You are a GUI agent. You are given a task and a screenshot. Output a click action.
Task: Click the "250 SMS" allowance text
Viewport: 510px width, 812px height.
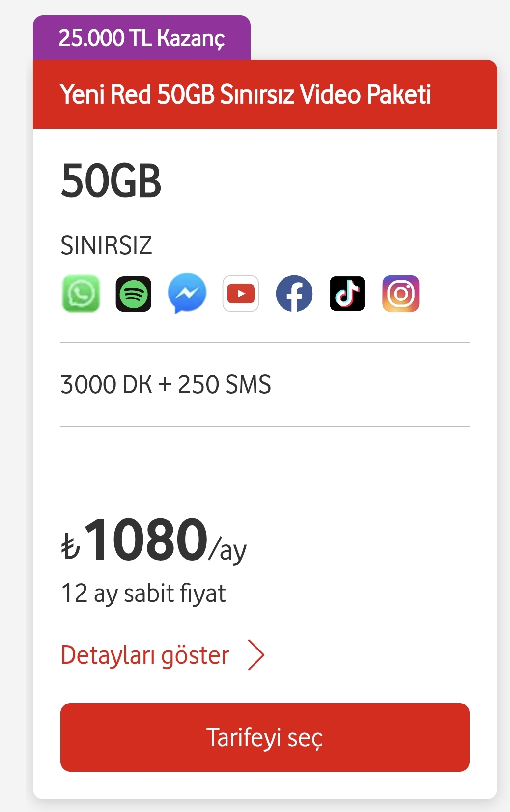point(225,384)
